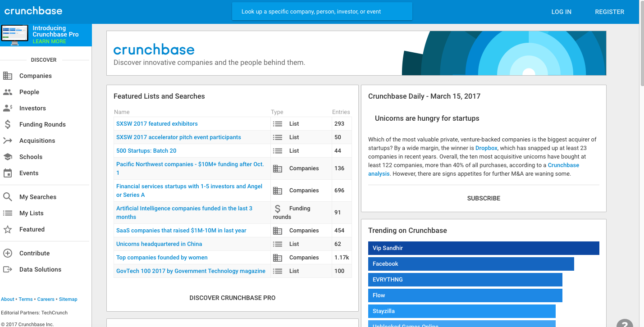644x327 pixels.
Task: Click the Data Solutions export icon
Action: [8, 269]
